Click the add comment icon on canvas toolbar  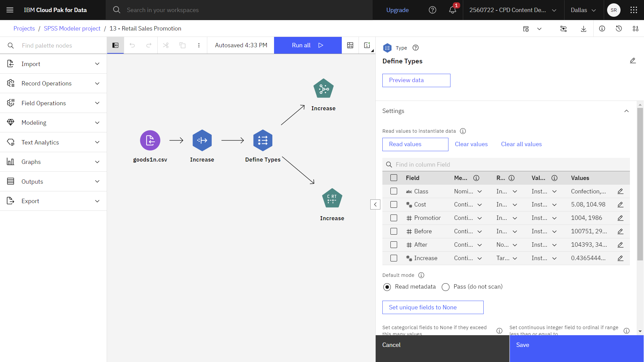pyautogui.click(x=367, y=45)
